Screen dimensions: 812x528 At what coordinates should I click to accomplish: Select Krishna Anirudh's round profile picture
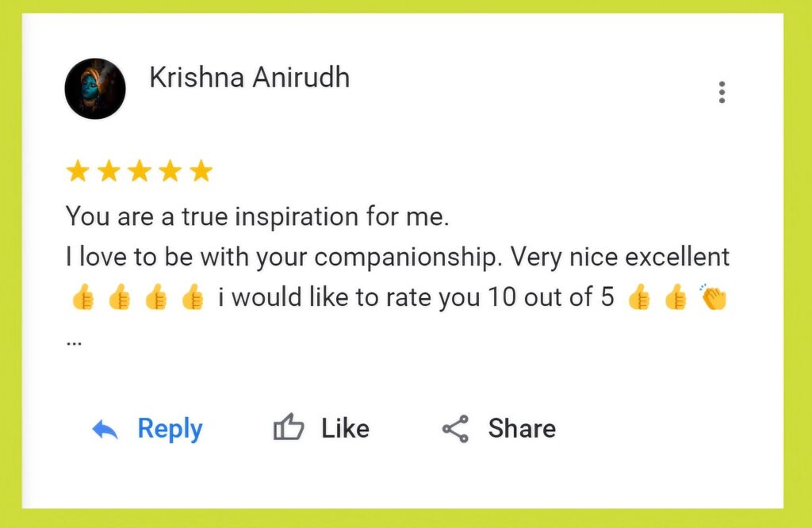point(95,89)
